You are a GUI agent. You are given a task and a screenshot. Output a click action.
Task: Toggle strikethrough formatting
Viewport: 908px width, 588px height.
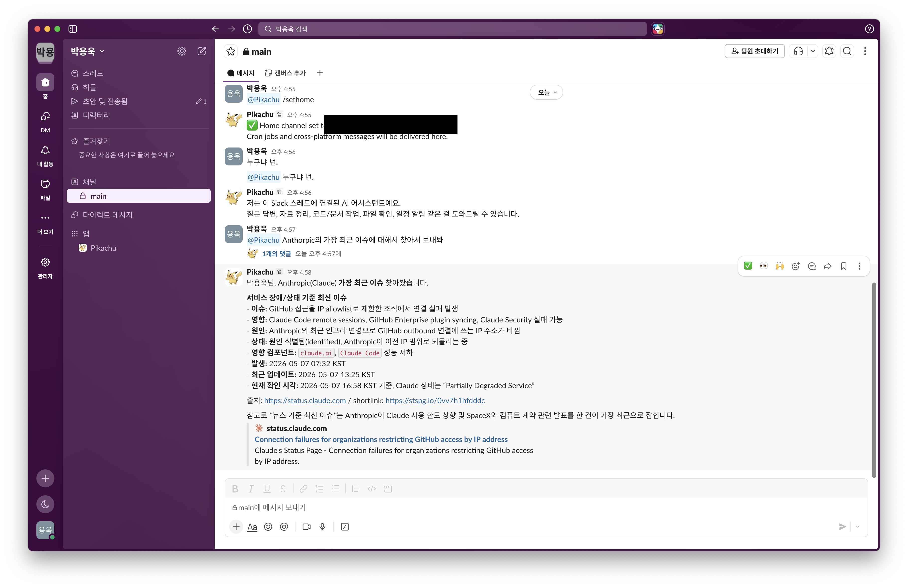pyautogui.click(x=283, y=489)
